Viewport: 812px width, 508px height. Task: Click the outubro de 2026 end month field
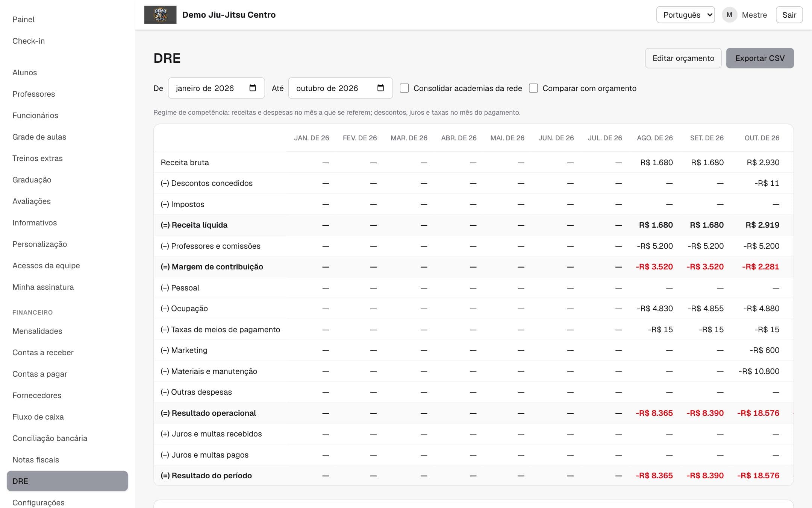[340, 88]
